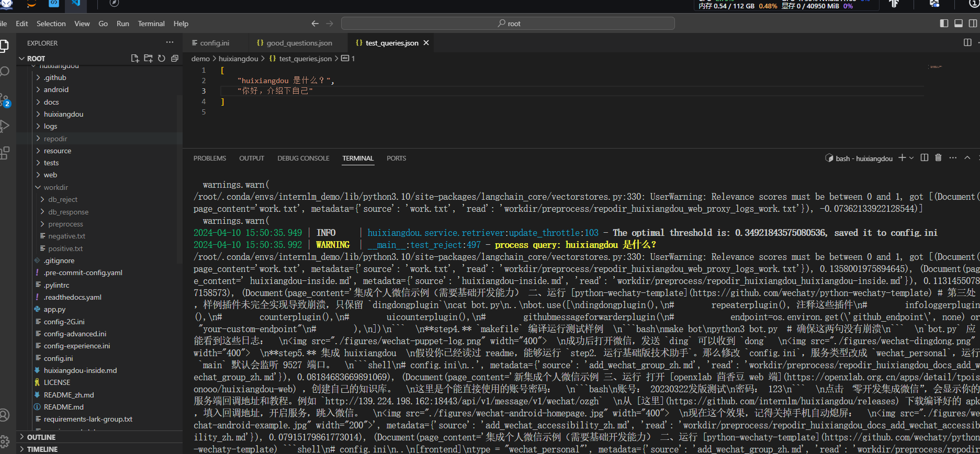Collapse the workdir folder

(x=99, y=187)
